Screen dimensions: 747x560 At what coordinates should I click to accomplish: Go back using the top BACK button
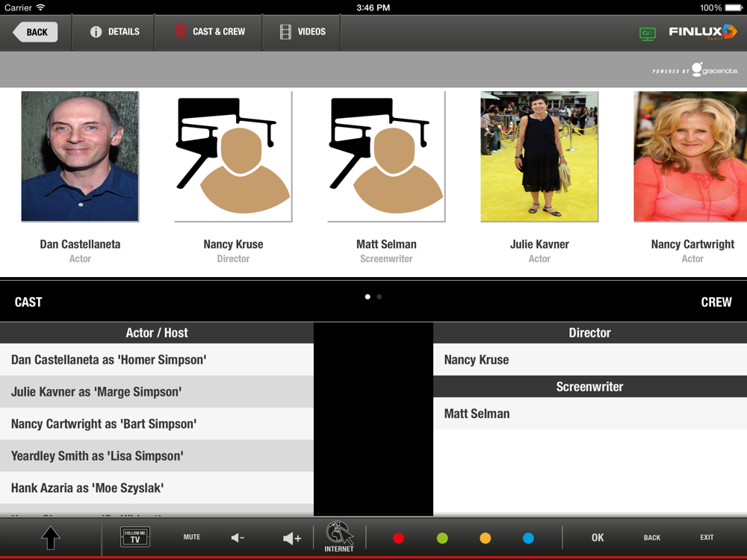pyautogui.click(x=35, y=32)
